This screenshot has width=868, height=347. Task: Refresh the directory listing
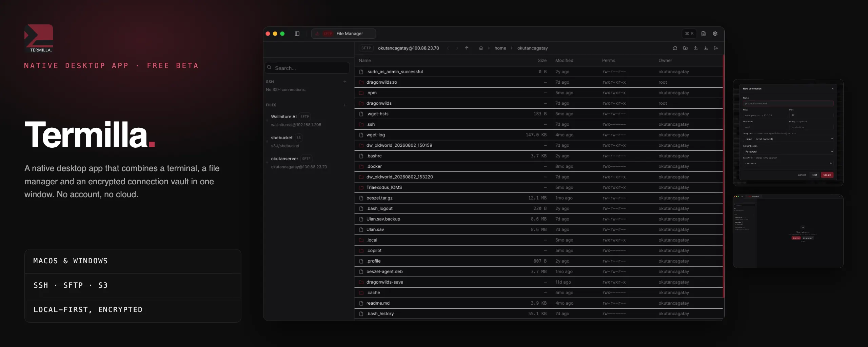tap(675, 48)
